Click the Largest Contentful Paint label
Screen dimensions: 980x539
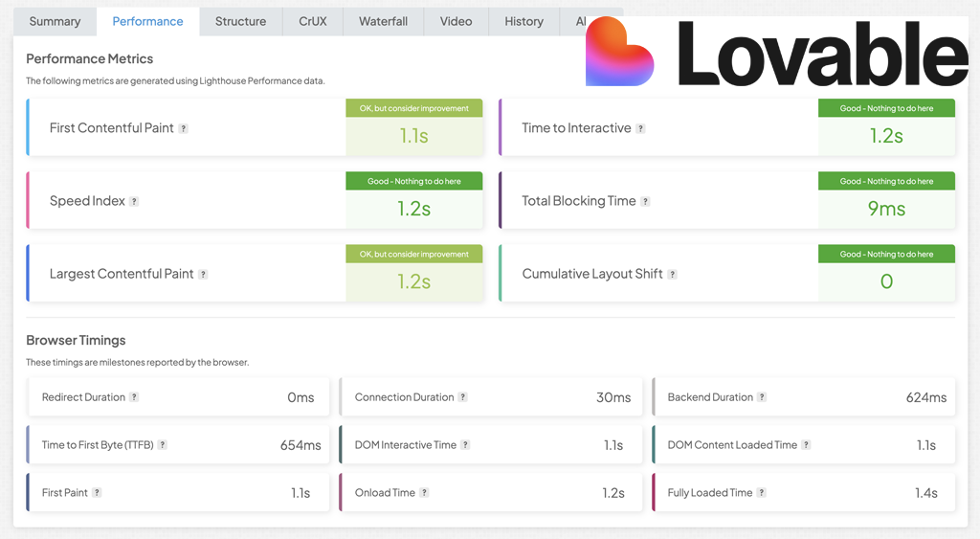[122, 274]
